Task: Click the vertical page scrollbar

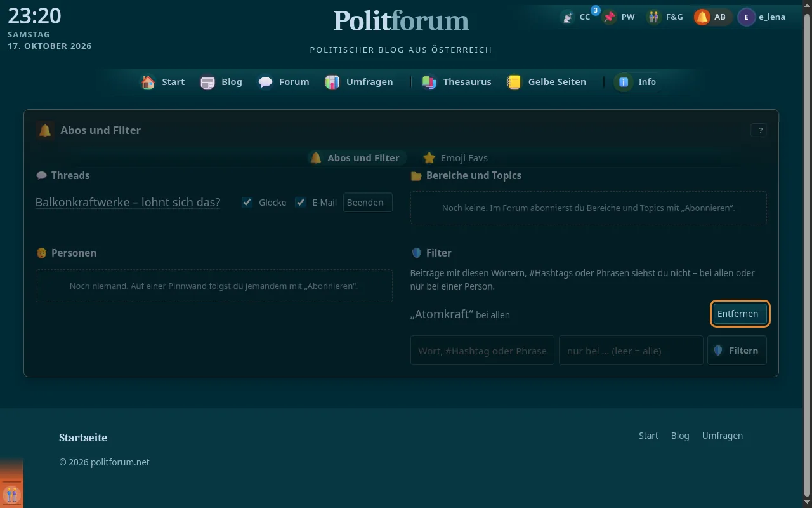Action: tap(807, 254)
